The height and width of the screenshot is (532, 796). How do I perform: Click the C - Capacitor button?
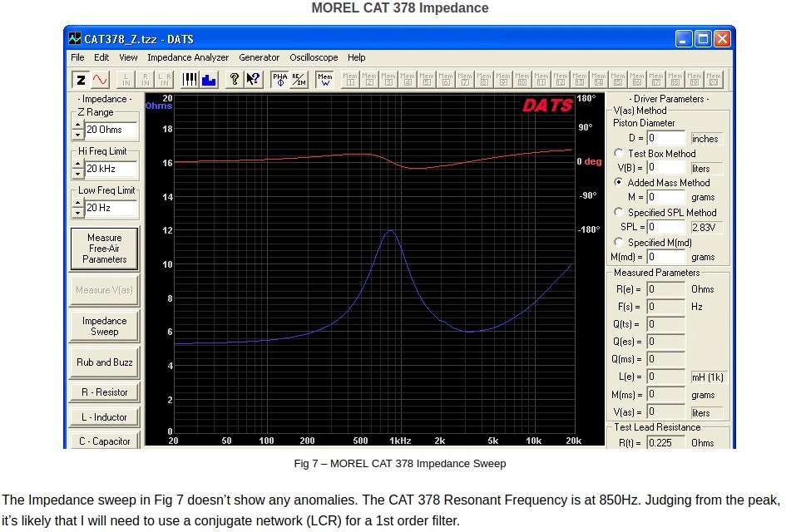105,441
